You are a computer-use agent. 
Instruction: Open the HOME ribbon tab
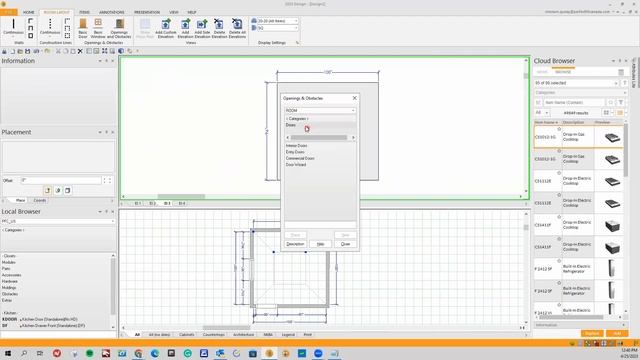29,12
